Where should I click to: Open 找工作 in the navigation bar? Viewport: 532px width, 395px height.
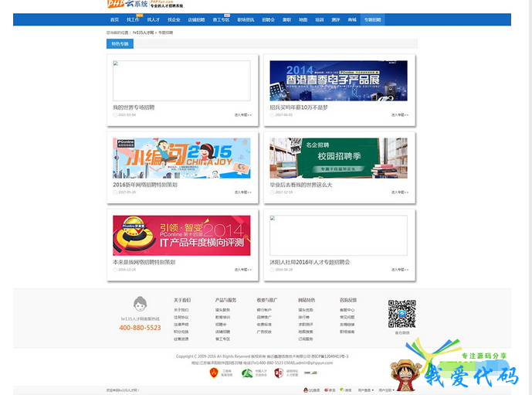tap(133, 19)
